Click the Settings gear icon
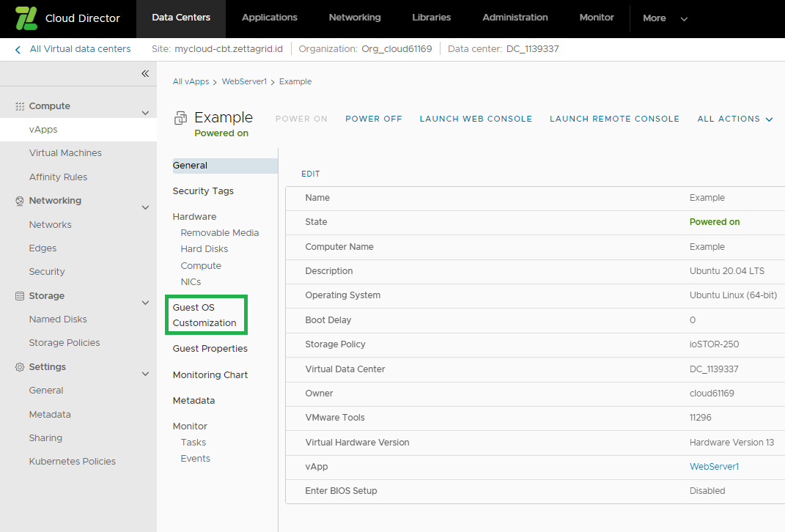785x532 pixels. (x=20, y=367)
